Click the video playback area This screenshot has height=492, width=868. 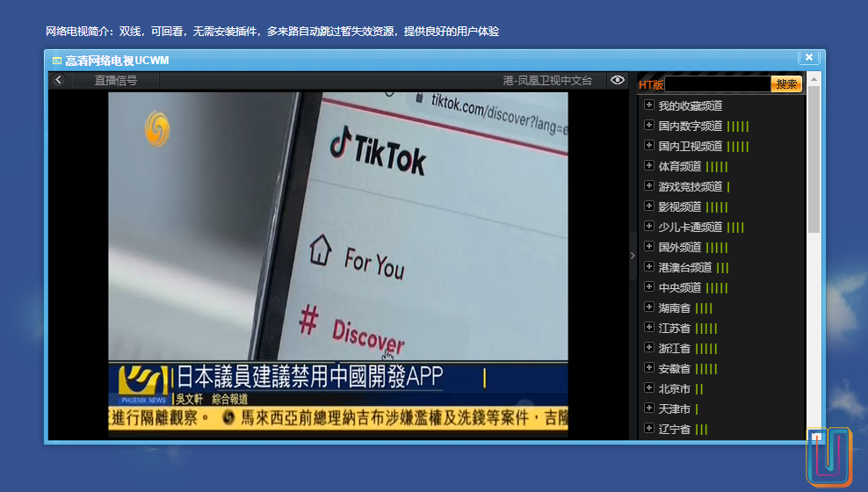pyautogui.click(x=337, y=264)
